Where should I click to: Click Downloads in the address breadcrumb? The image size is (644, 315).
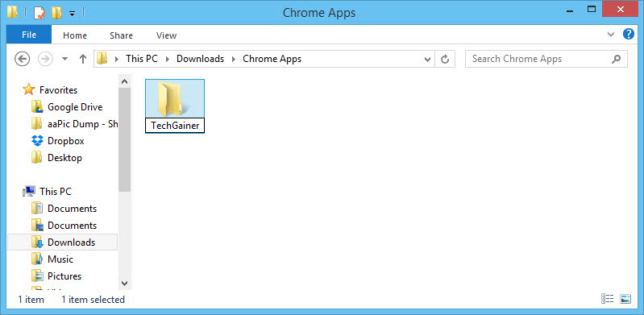click(201, 59)
